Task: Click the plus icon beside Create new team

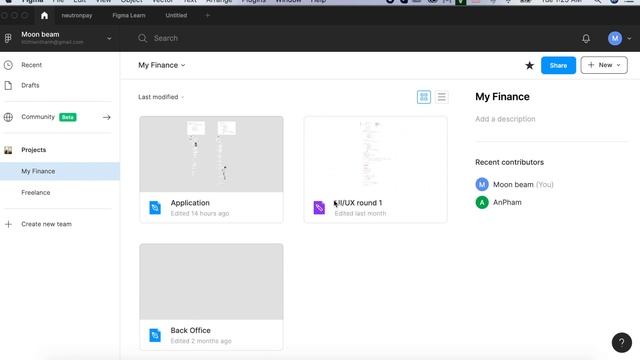Action: coord(8,224)
